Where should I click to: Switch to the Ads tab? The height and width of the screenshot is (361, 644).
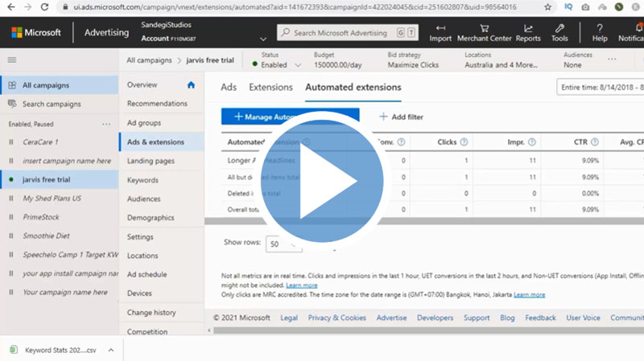(x=229, y=88)
